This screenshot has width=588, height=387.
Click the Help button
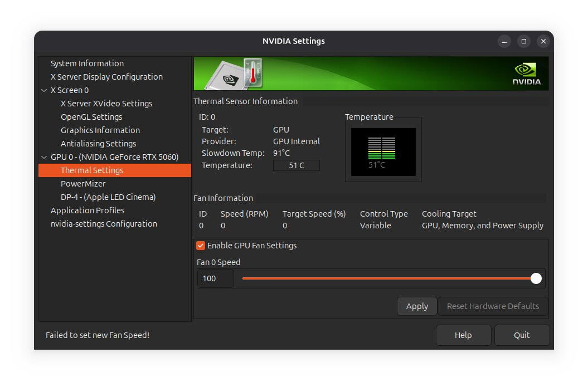pyautogui.click(x=463, y=335)
